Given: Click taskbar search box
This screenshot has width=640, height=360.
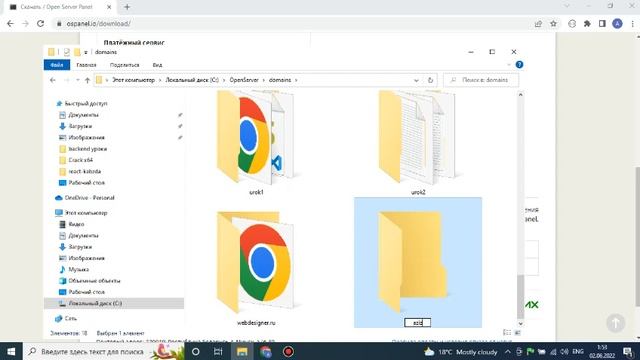Looking at the screenshot, I should click(103, 351).
